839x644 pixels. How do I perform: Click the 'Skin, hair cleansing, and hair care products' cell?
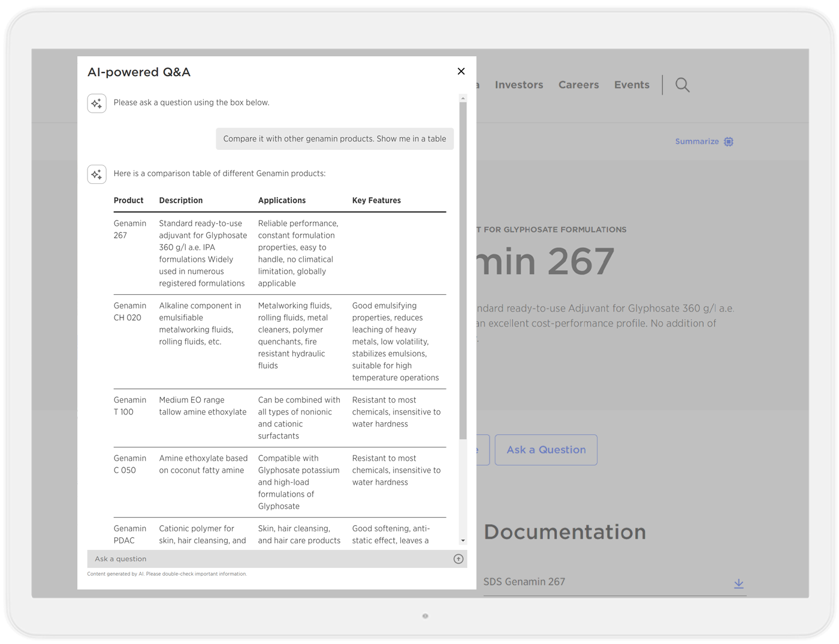[300, 534]
